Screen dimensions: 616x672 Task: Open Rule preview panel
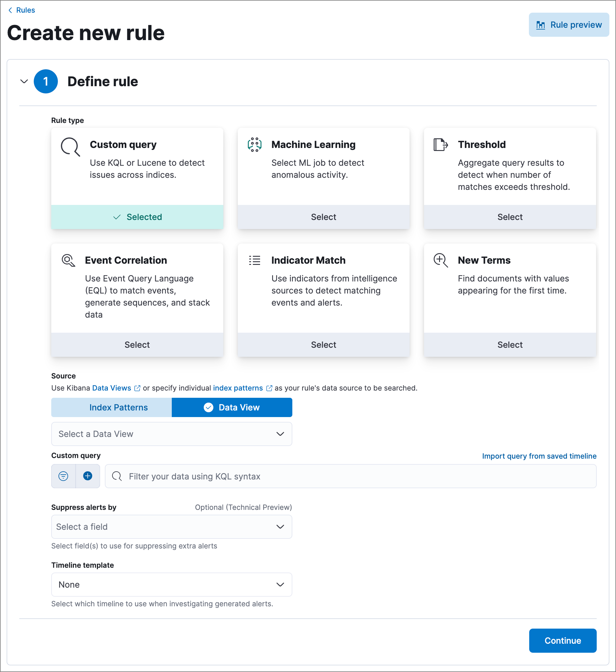point(568,24)
